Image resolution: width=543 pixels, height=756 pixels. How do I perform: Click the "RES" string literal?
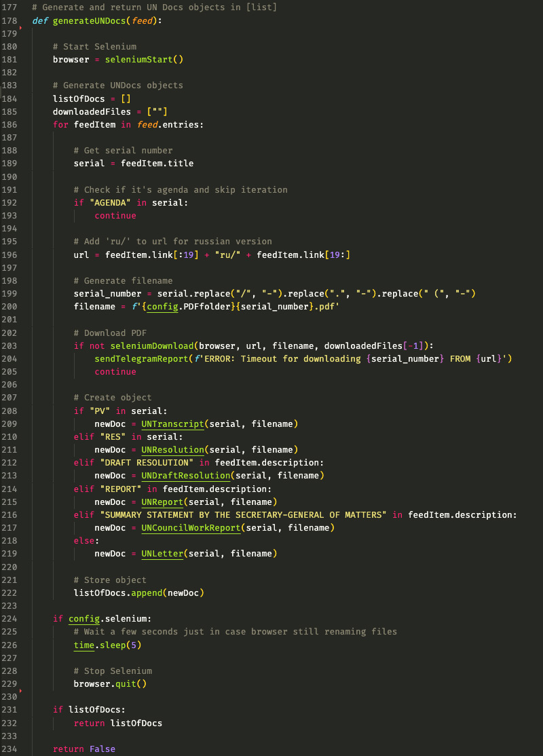click(x=113, y=437)
